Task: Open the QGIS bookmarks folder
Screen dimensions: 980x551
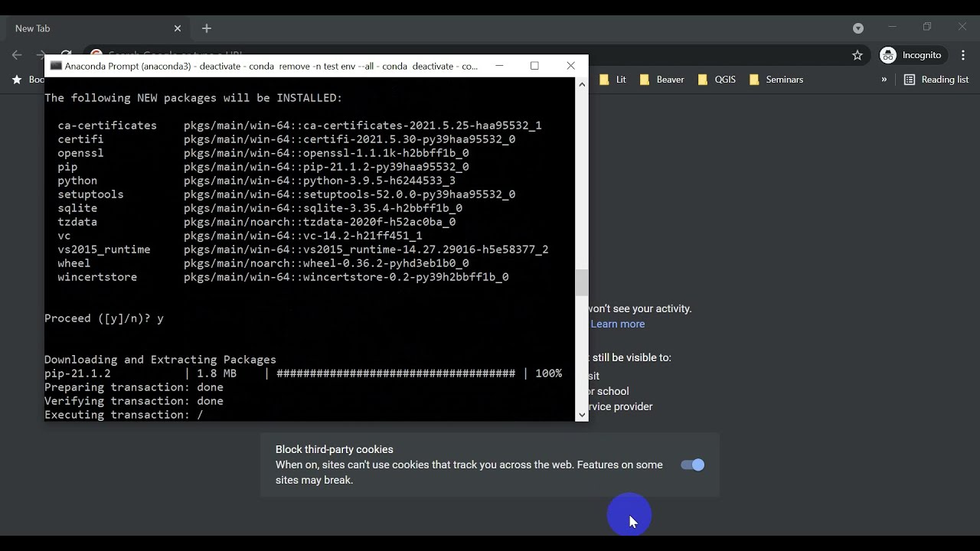Action: tap(717, 80)
